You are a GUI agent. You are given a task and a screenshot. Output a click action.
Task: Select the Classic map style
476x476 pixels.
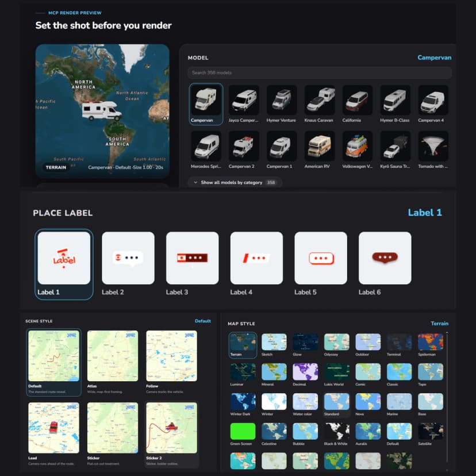coord(399,371)
